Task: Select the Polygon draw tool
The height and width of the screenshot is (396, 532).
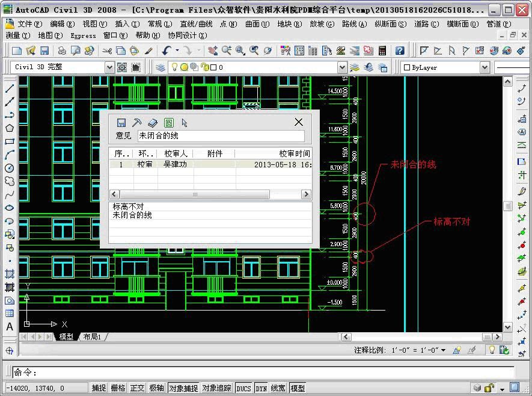Action: pyautogui.click(x=10, y=128)
